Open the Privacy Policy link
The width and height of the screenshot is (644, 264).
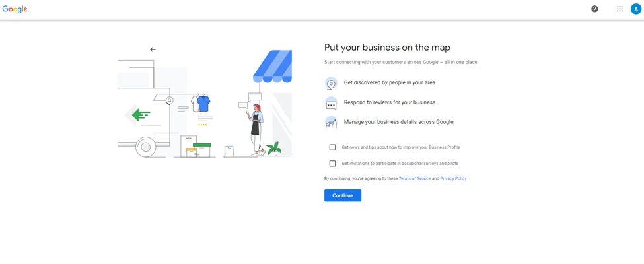[x=453, y=179]
